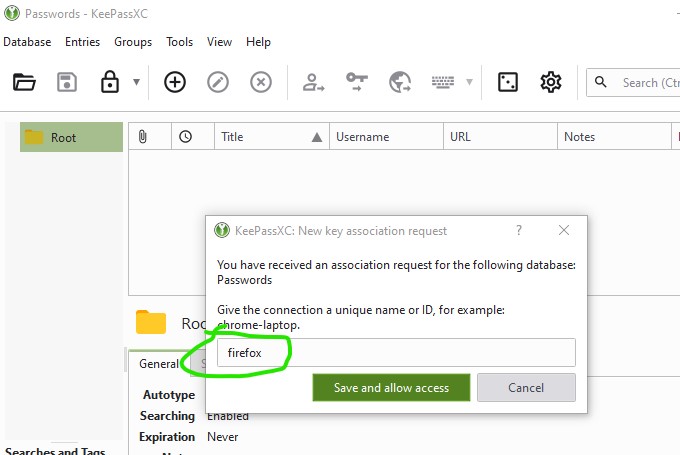Open the View menu
This screenshot has width=680, height=455.
click(219, 42)
